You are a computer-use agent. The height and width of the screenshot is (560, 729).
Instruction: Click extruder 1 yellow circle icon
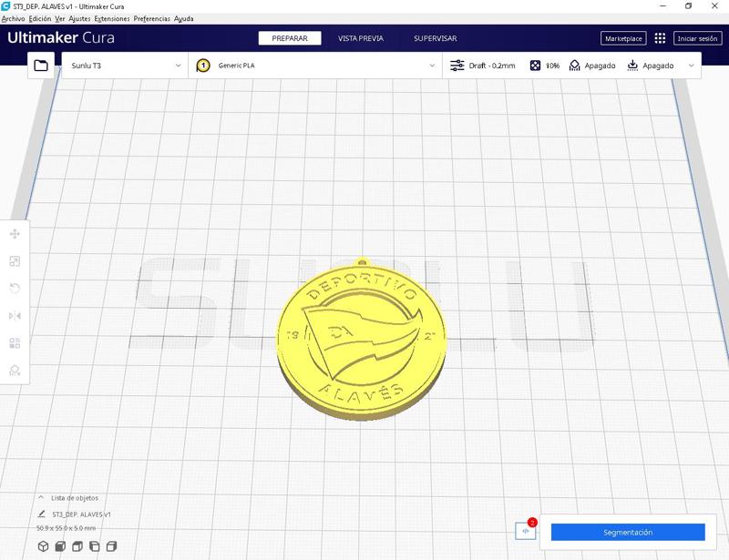point(203,66)
